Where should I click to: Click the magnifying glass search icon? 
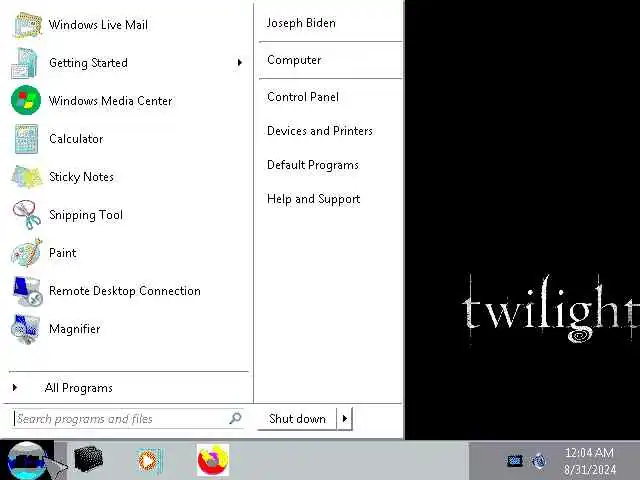235,418
